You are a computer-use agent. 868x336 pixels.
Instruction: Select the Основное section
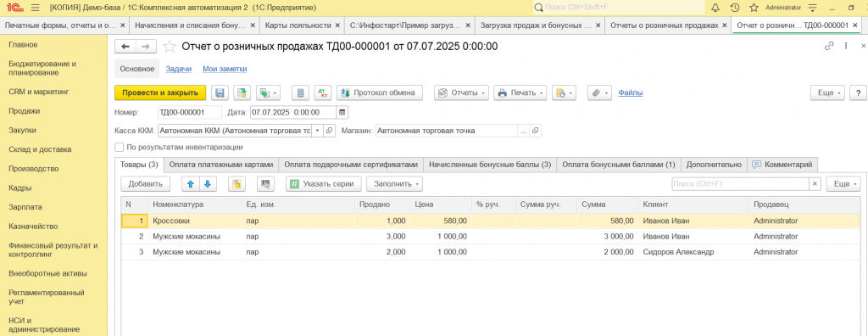point(137,69)
